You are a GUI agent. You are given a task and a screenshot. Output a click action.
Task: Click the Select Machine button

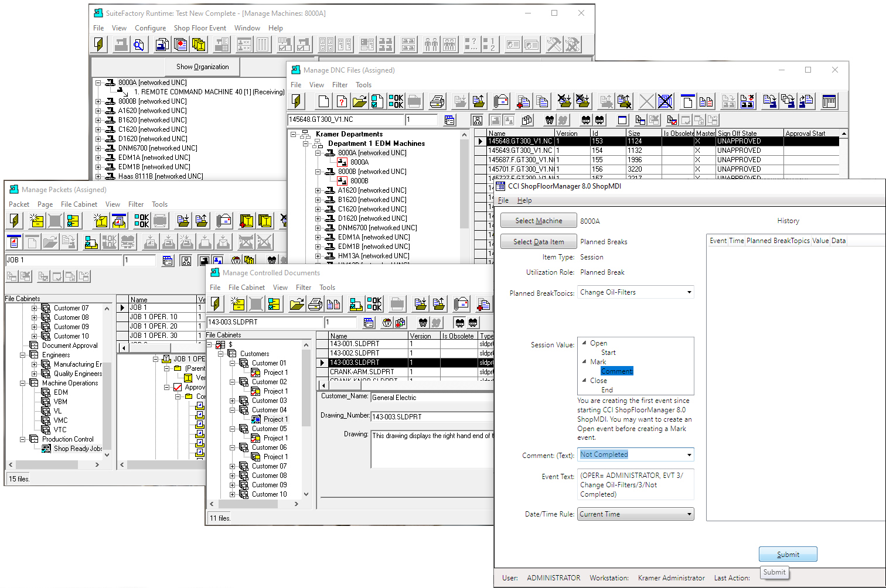coord(539,221)
